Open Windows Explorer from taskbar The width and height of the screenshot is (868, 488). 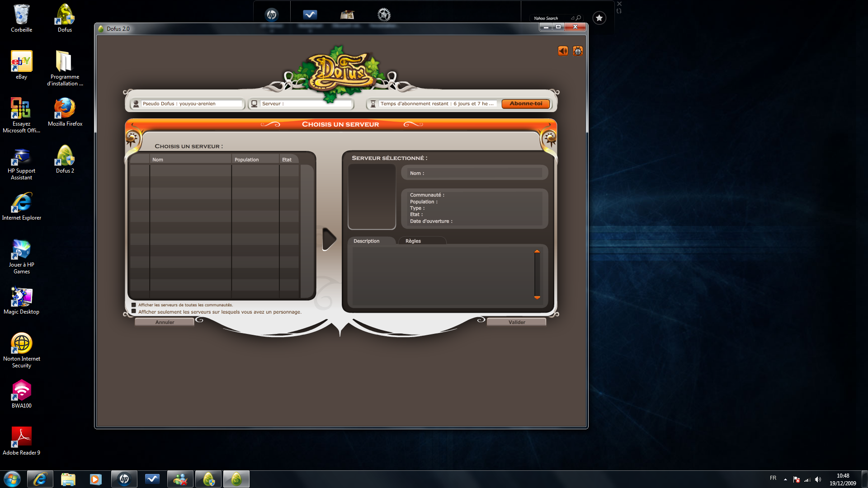68,479
